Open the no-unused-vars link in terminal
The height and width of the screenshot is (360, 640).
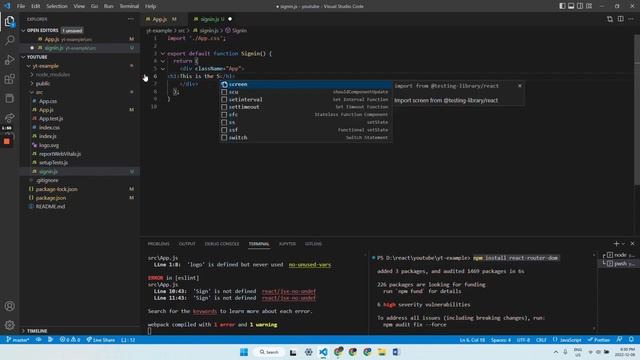pyautogui.click(x=309, y=264)
